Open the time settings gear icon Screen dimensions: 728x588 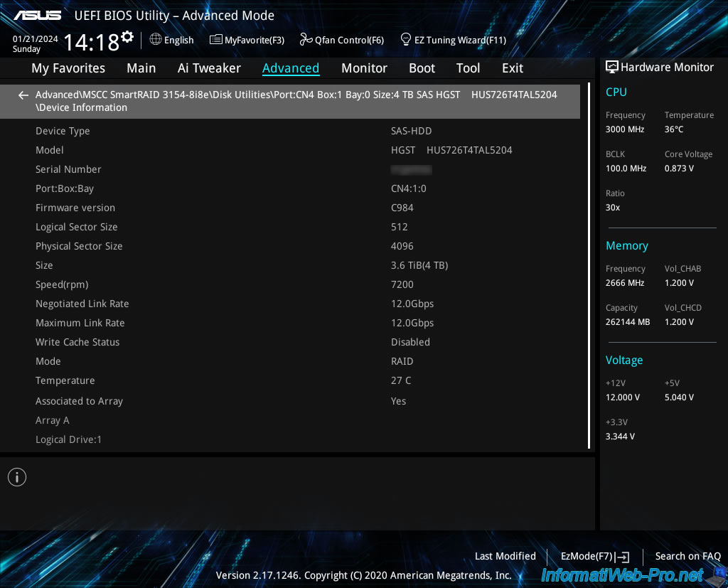click(127, 37)
